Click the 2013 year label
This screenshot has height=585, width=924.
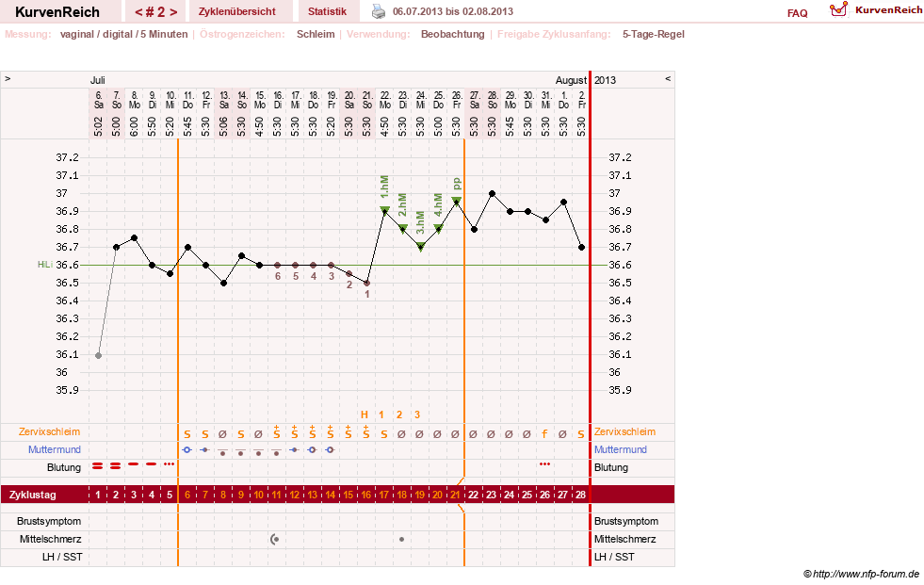(606, 80)
